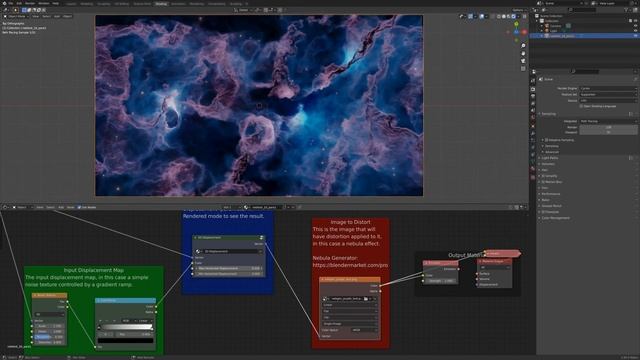Open the View Layer properties tab icon
Image resolution: width=640 pixels, height=360 pixels.
coord(533,104)
